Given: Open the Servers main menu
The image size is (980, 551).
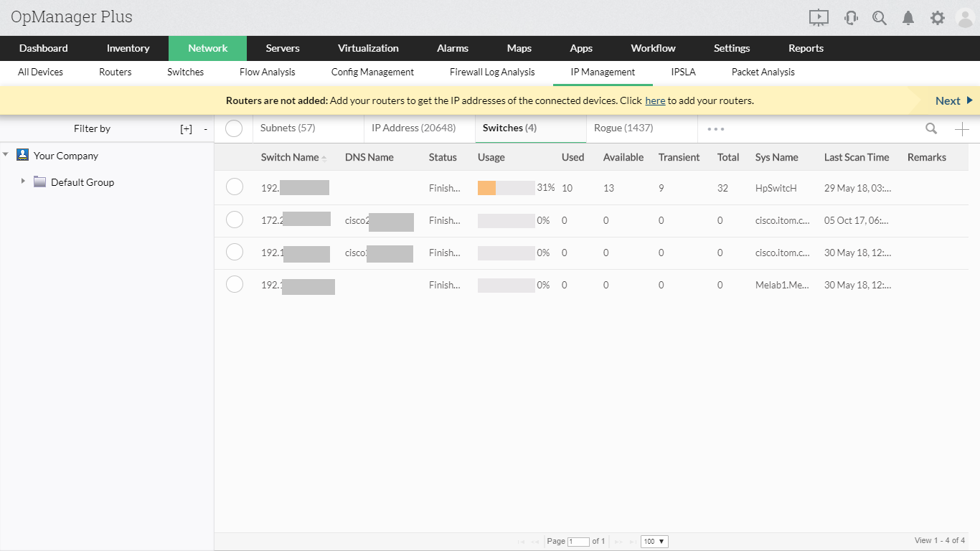Looking at the screenshot, I should point(283,48).
